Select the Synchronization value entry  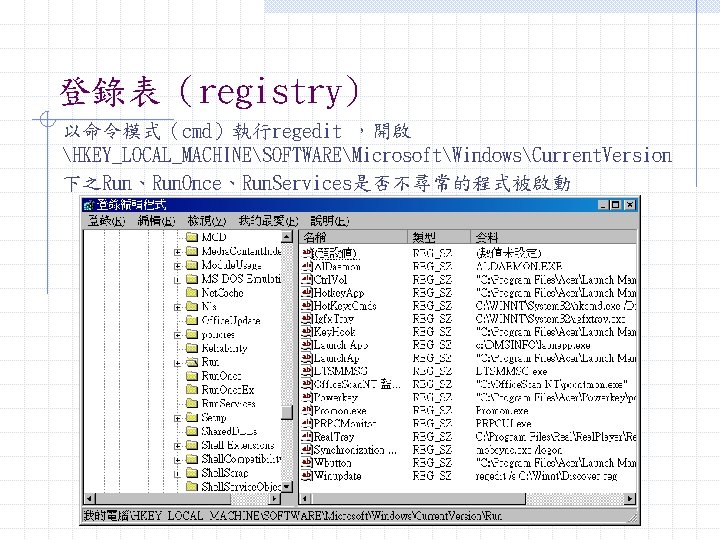coord(355,450)
